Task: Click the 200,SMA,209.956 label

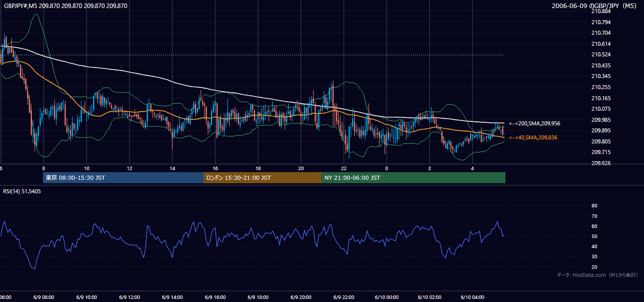Action: pos(535,123)
